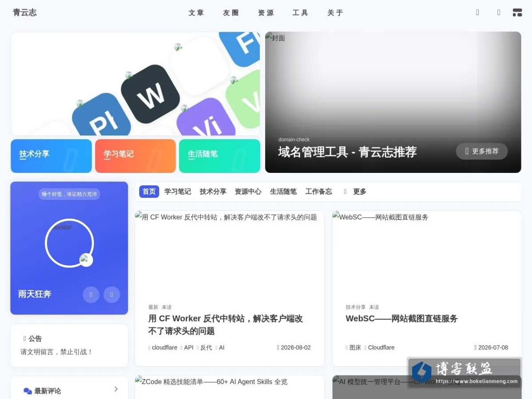Click the 2026-07-08 date
This screenshot has width=532, height=399.
pos(491,348)
